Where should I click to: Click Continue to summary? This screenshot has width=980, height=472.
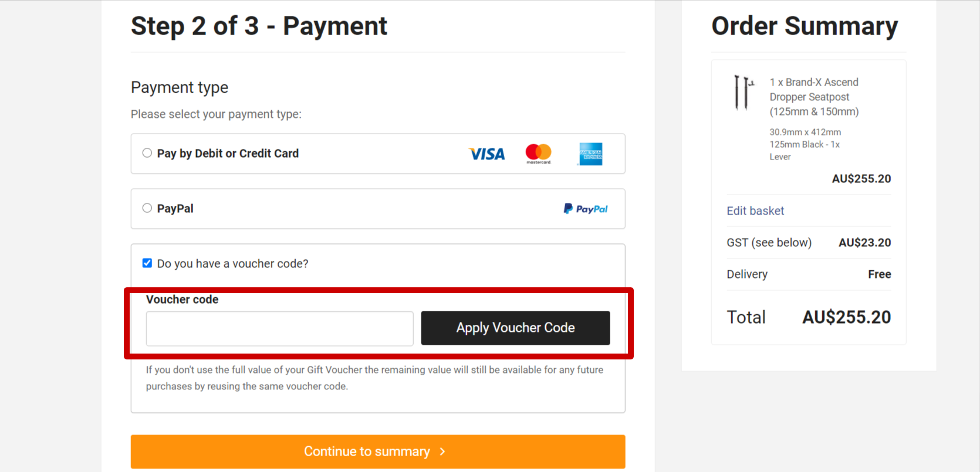tap(377, 451)
